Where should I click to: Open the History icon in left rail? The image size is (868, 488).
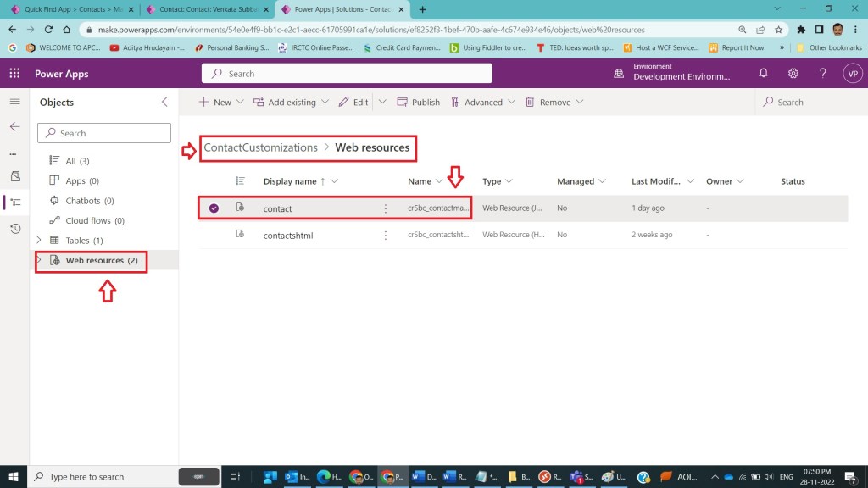14,229
